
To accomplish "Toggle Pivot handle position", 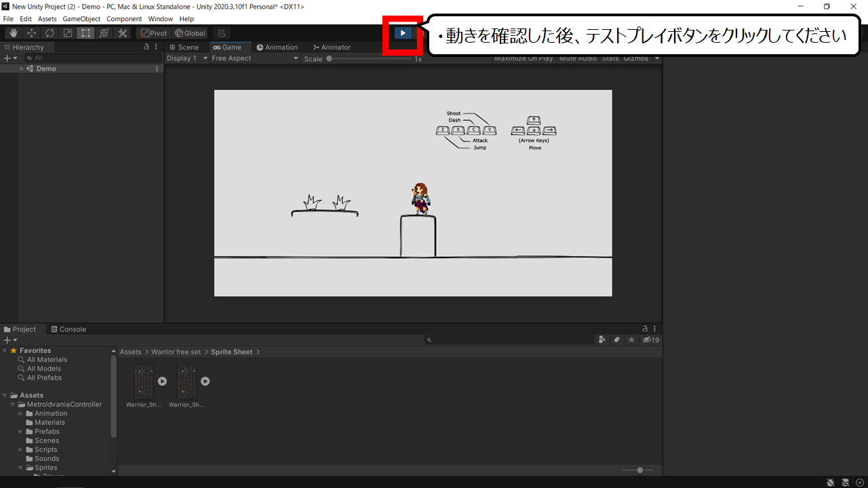I will pos(154,33).
